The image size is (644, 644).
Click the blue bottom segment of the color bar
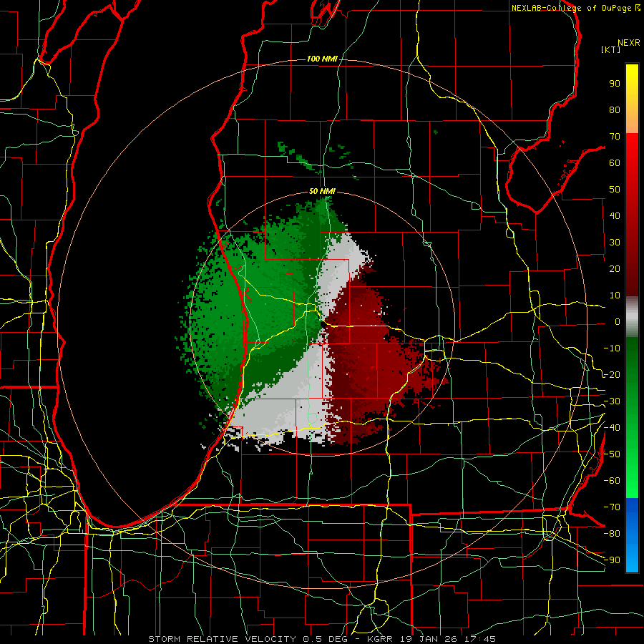[632, 535]
